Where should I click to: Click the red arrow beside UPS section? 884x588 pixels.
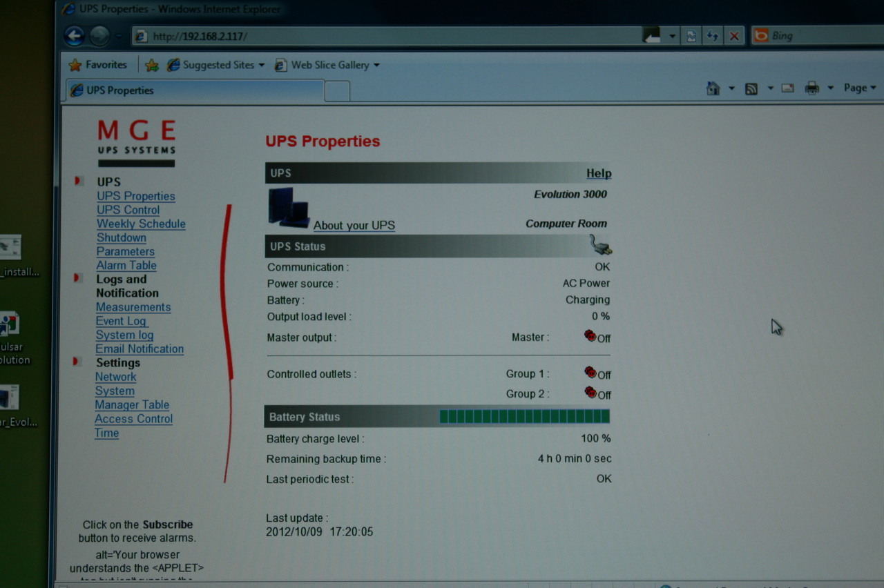[x=79, y=181]
